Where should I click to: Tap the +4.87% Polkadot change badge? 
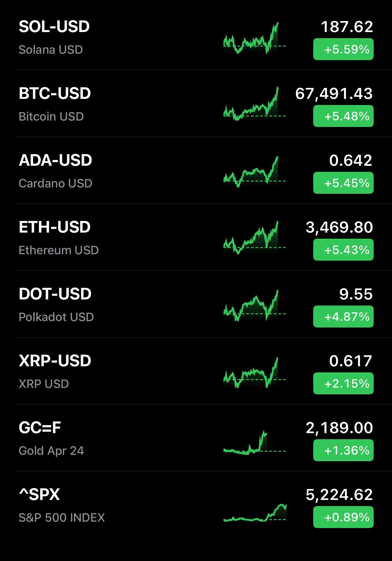tap(343, 317)
